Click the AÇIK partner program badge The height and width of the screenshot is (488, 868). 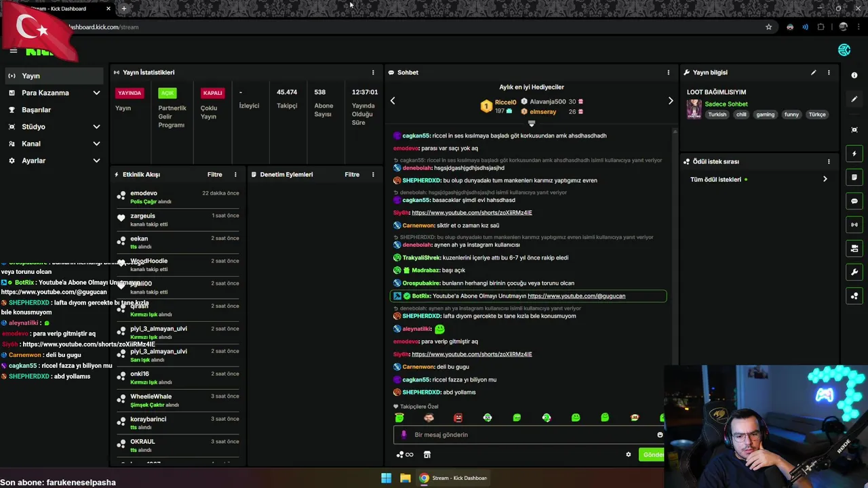[167, 93]
